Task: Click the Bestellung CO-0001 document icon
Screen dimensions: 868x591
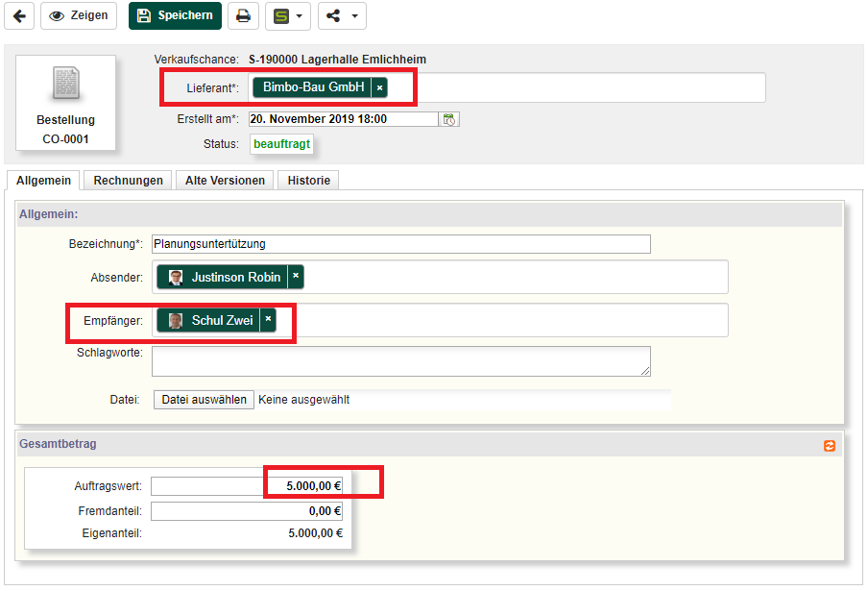Action: coord(65,86)
